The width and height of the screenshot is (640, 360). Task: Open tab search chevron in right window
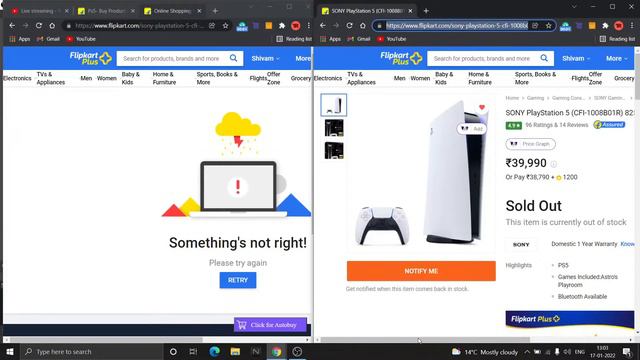pos(574,7)
